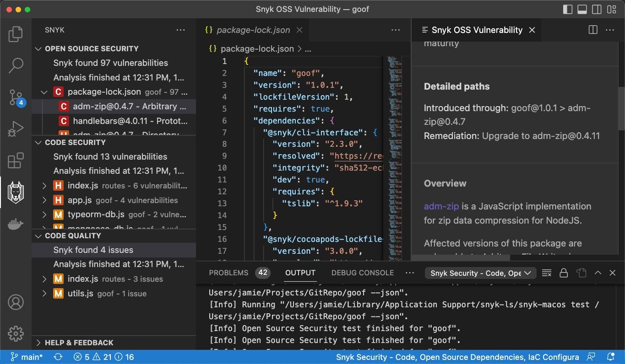Open the Accounts menu icon
Image resolution: width=625 pixels, height=364 pixels.
coord(16,302)
